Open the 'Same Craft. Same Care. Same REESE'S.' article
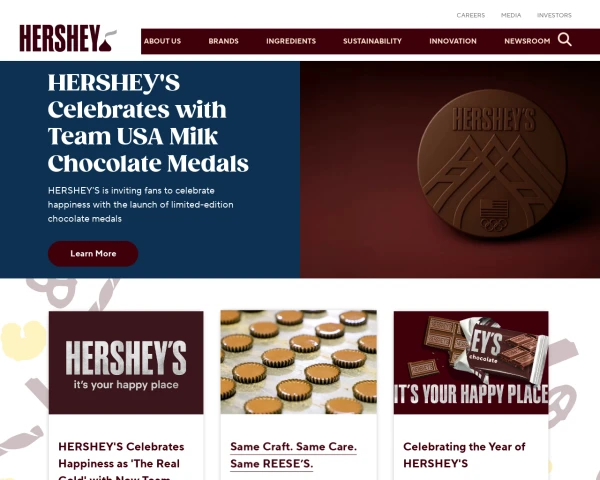Screen dimensions: 600x480 point(293,455)
